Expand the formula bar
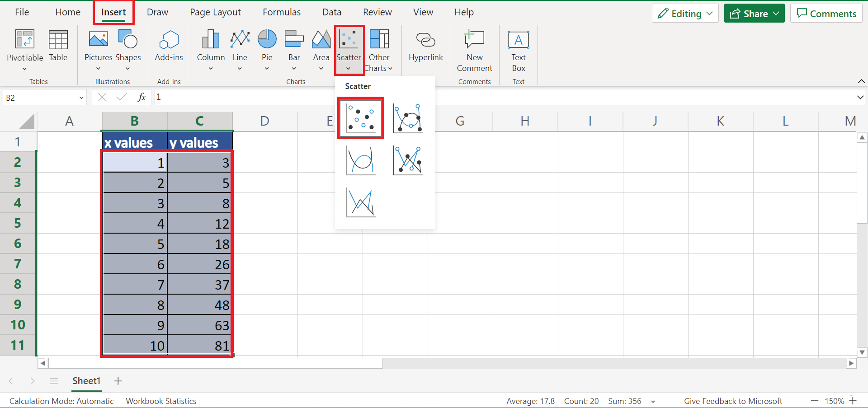The image size is (868, 408). tap(860, 97)
